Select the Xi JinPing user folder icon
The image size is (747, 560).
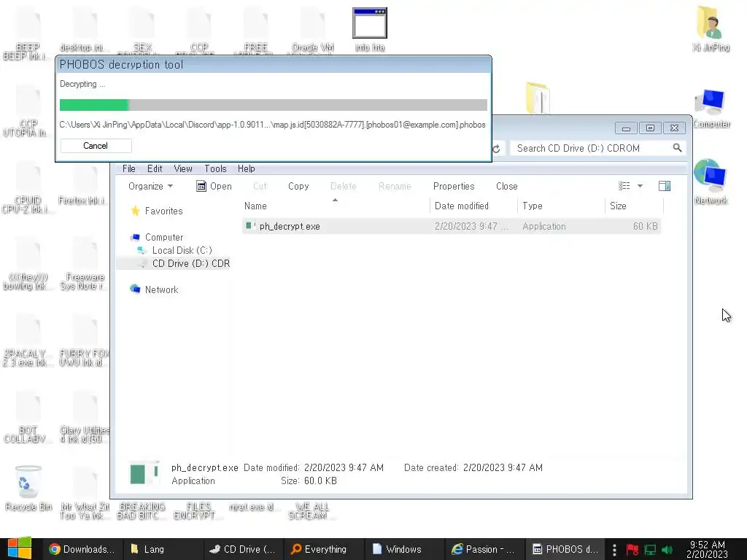(x=711, y=28)
